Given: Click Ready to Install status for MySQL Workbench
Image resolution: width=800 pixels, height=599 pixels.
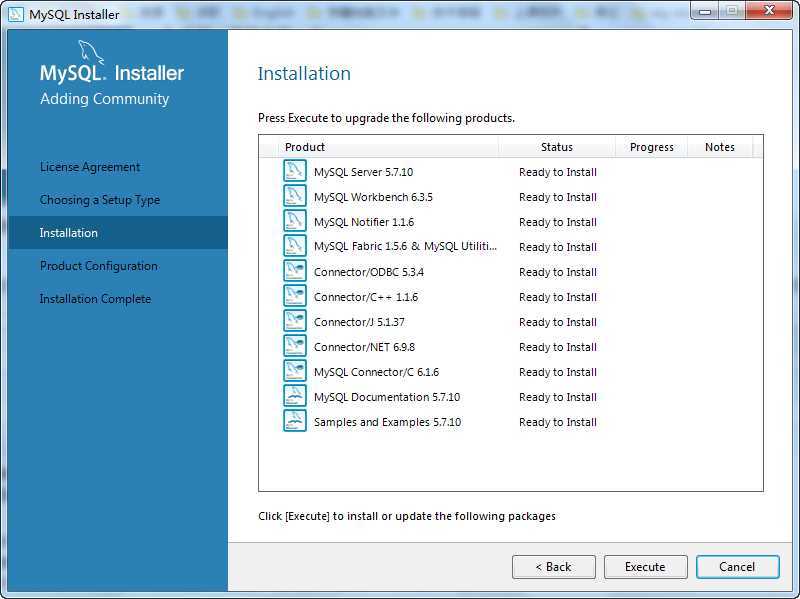Looking at the screenshot, I should coord(558,197).
